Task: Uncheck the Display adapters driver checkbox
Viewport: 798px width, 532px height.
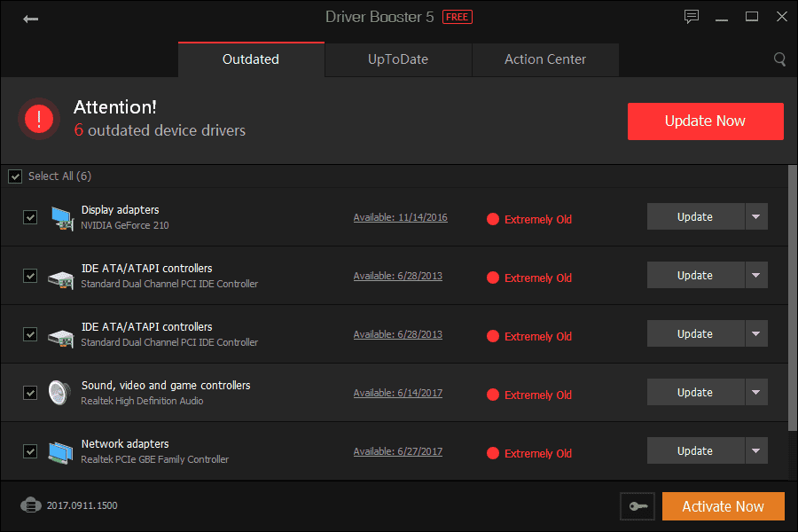Action: click(x=30, y=216)
